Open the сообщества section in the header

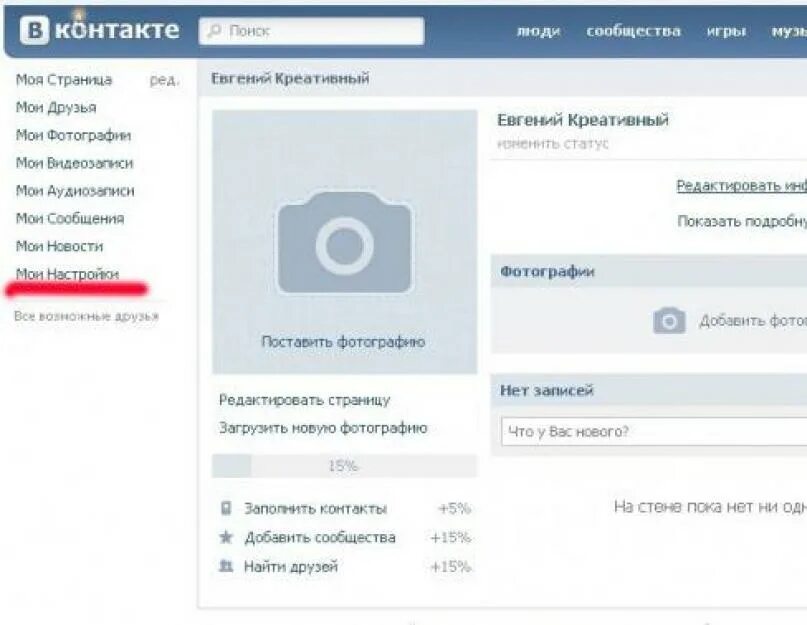pos(634,31)
